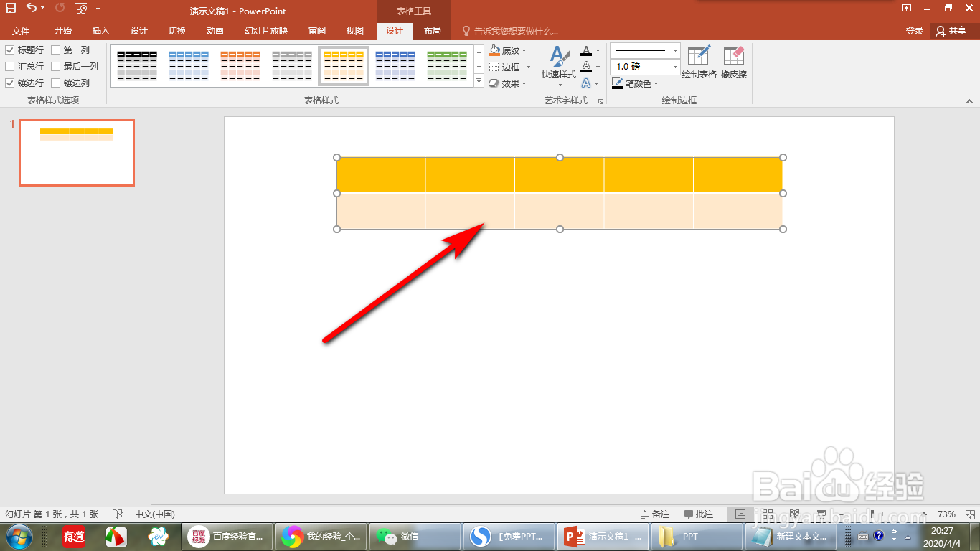The image size is (980, 551).
Task: Apply the blue striped table style
Action: 189,66
